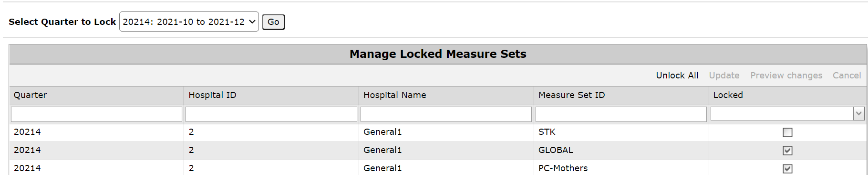Open the Select Quarter to Lock dropdown
This screenshot has height=175, width=868.
pos(189,22)
